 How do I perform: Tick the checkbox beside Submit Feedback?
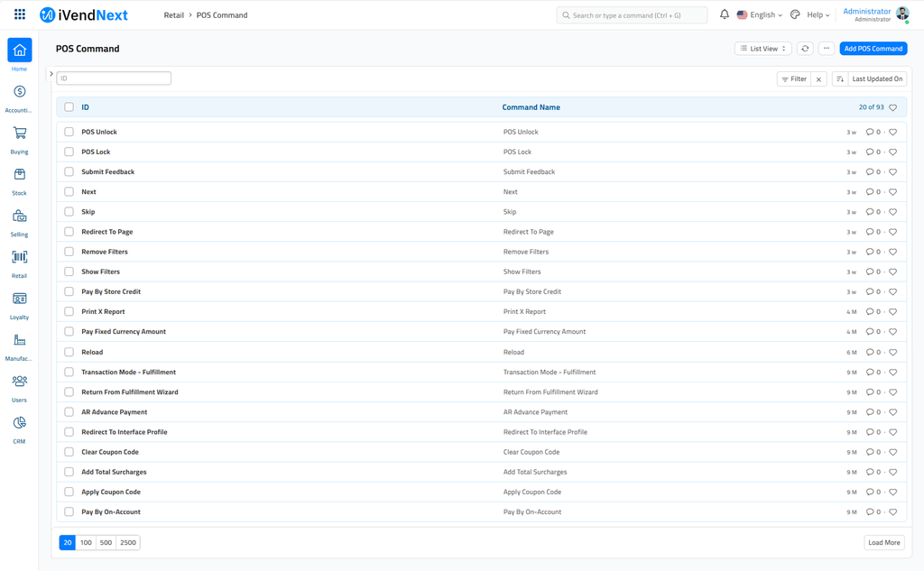pos(69,171)
